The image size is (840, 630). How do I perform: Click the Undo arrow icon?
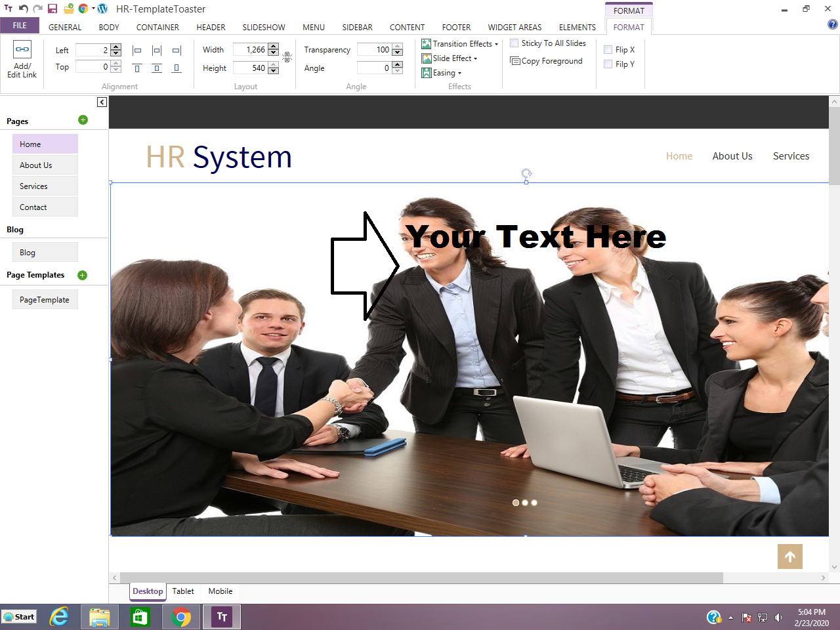pyautogui.click(x=24, y=9)
